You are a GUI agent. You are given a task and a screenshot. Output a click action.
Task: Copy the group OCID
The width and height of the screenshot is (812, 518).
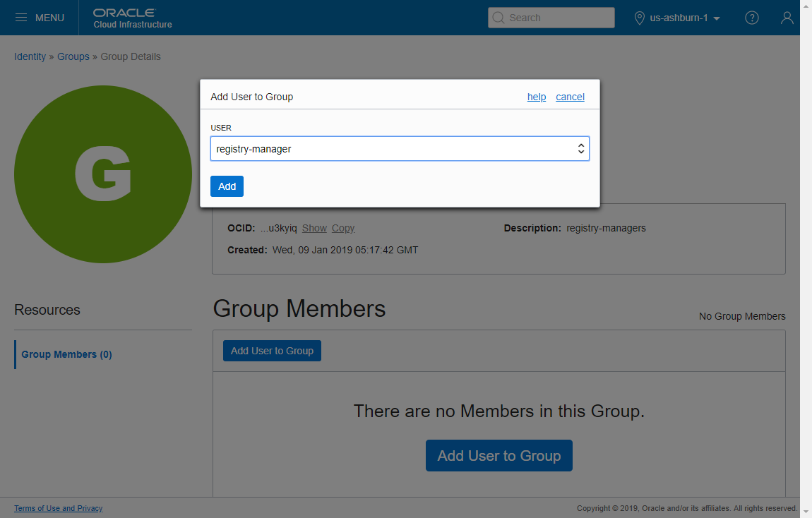(x=343, y=228)
